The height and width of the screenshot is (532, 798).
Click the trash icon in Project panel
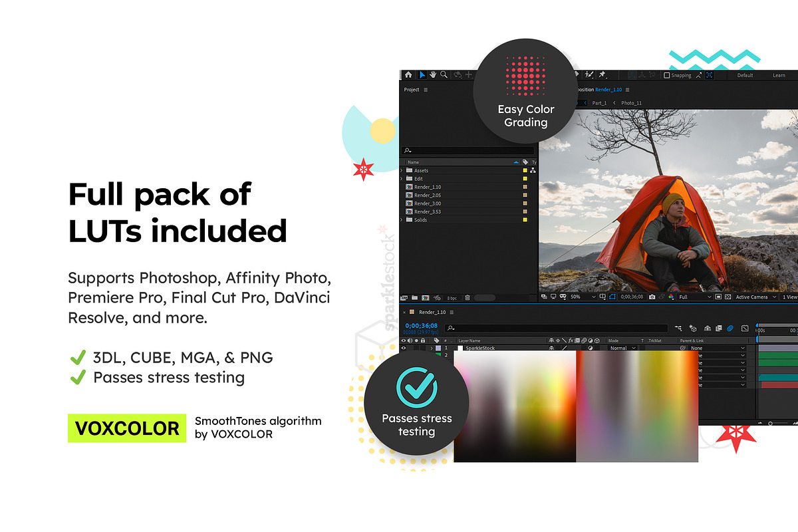(x=467, y=297)
